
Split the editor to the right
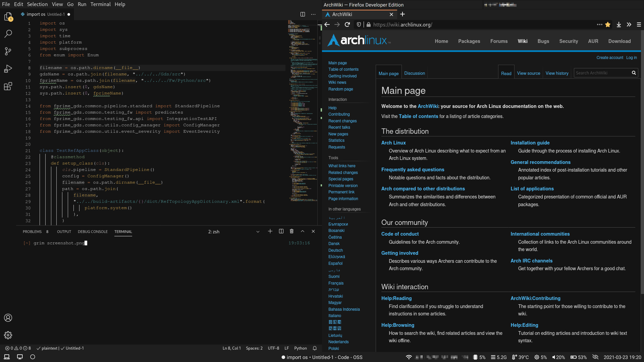point(303,14)
